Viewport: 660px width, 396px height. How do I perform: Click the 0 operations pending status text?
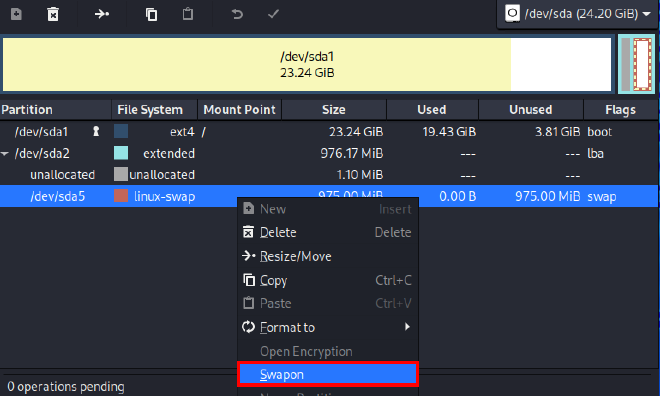(x=66, y=386)
